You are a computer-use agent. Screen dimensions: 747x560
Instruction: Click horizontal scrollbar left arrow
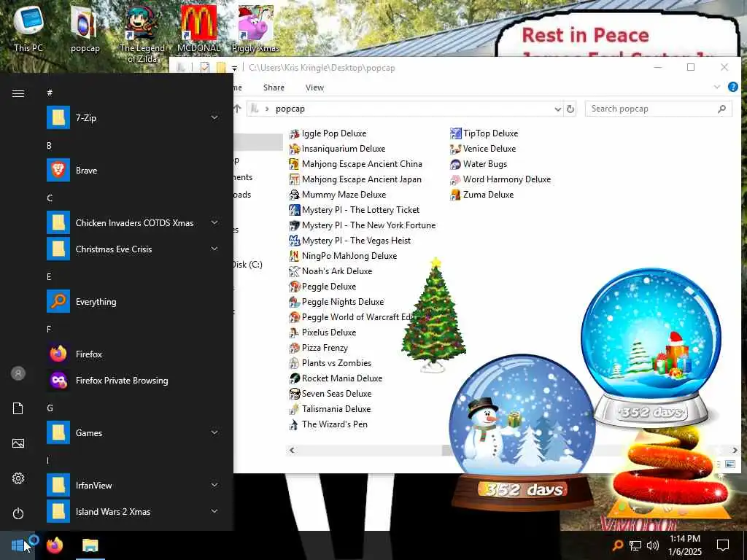pyautogui.click(x=292, y=451)
